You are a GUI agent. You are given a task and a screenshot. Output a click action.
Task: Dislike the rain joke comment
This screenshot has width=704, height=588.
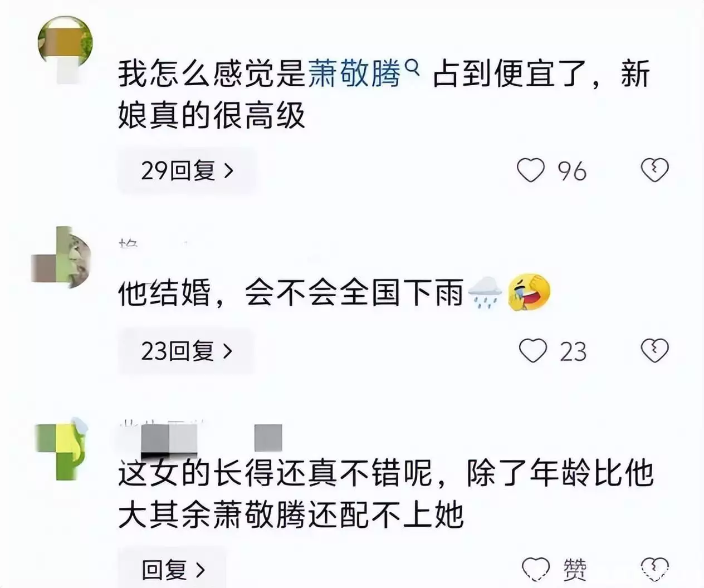pos(654,351)
